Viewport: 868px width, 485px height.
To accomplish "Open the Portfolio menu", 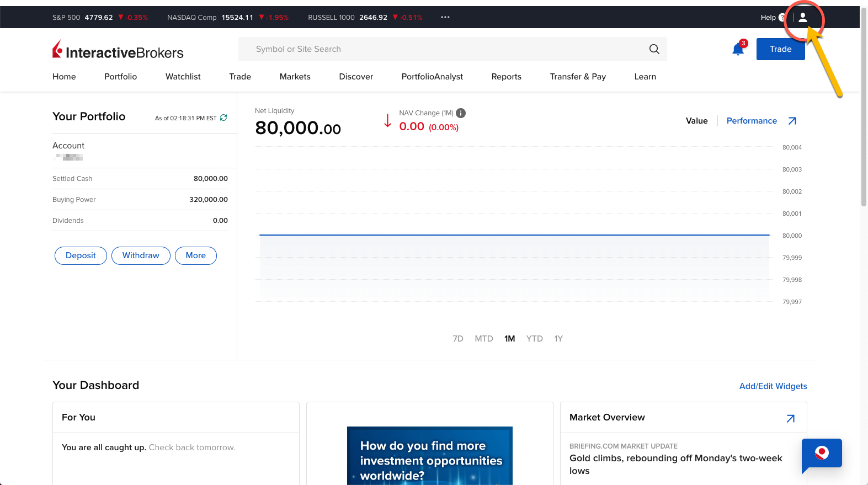I will (x=120, y=77).
